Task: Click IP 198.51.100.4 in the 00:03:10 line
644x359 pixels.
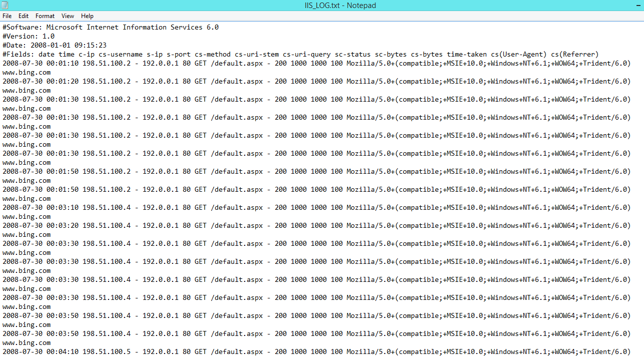Action: pos(107,208)
